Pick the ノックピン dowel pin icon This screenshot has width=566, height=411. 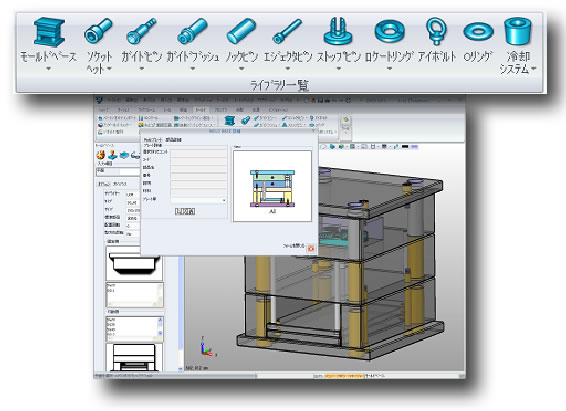pos(241,31)
